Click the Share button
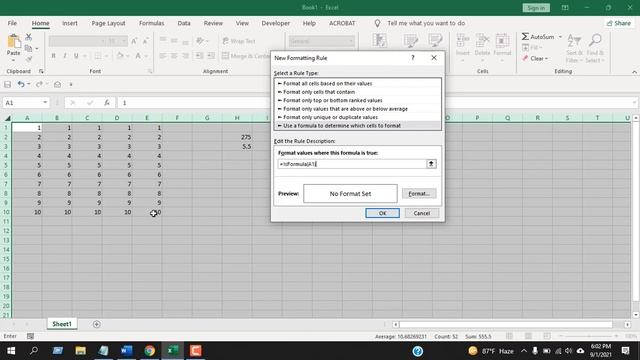 (x=619, y=23)
